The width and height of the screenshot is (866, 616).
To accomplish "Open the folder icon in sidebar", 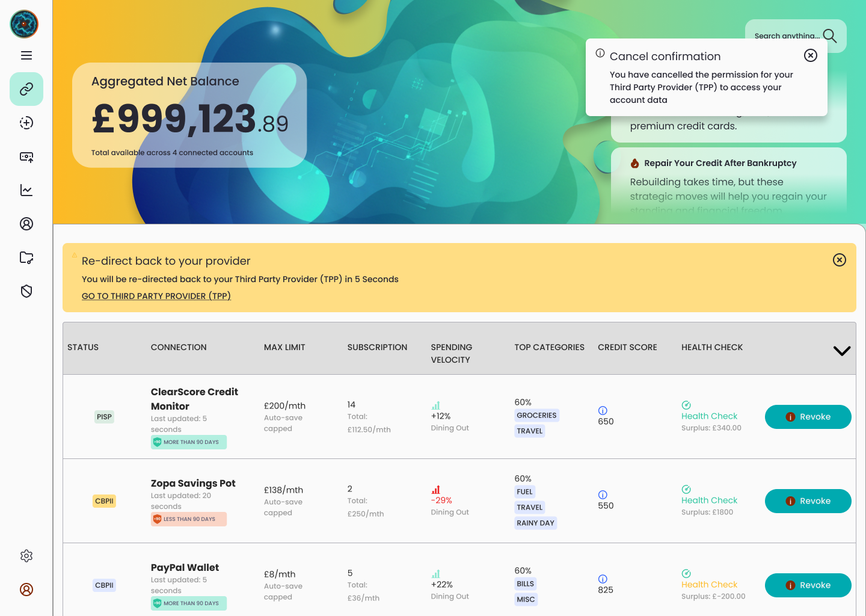I will [x=26, y=257].
